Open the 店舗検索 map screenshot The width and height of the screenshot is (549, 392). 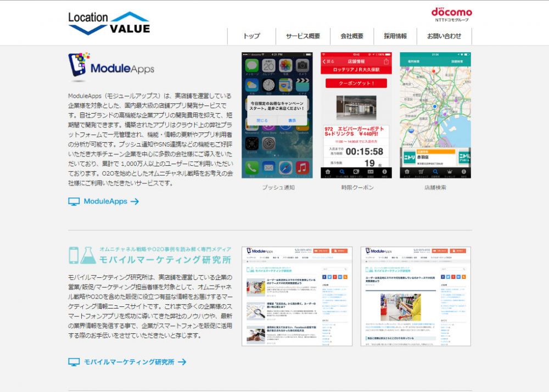point(435,115)
